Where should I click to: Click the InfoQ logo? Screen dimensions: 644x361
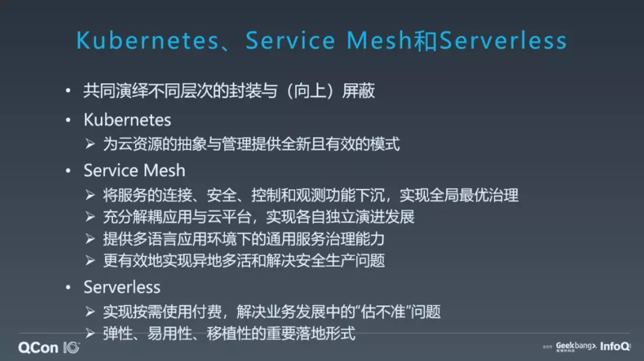(x=616, y=347)
